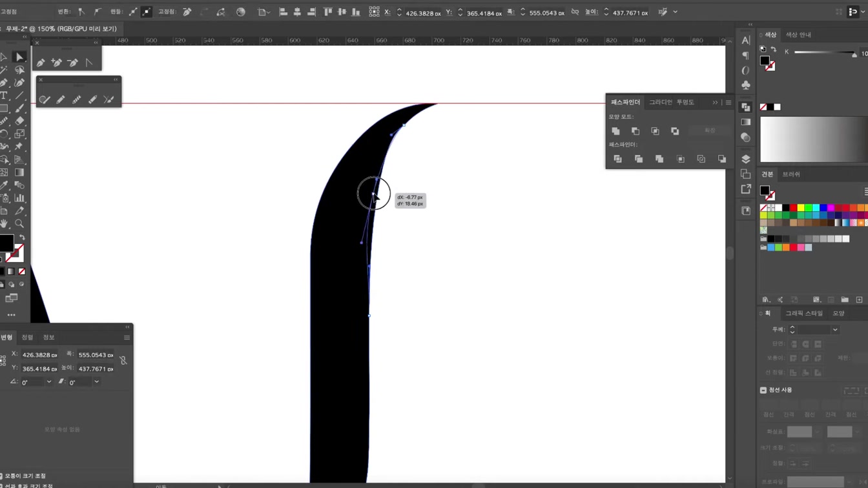The height and width of the screenshot is (488, 868).
Task: Apply Unite shape mode in Pathfinder
Action: point(615,131)
